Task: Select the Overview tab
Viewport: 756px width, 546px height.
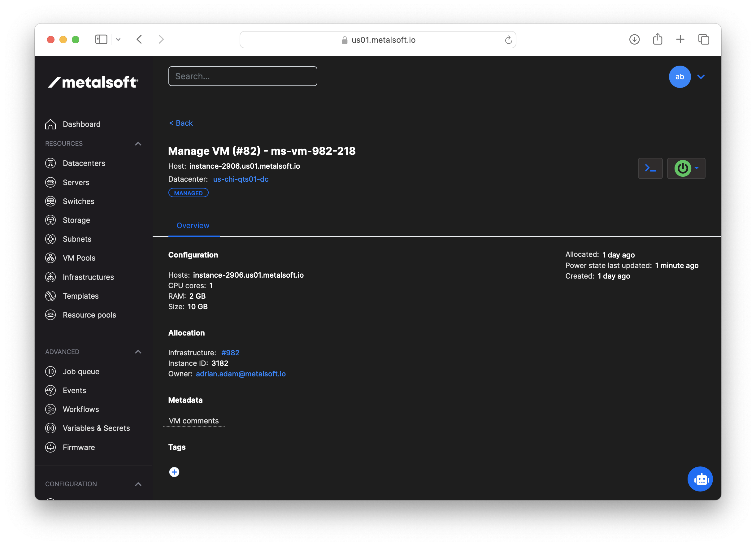Action: pyautogui.click(x=193, y=226)
